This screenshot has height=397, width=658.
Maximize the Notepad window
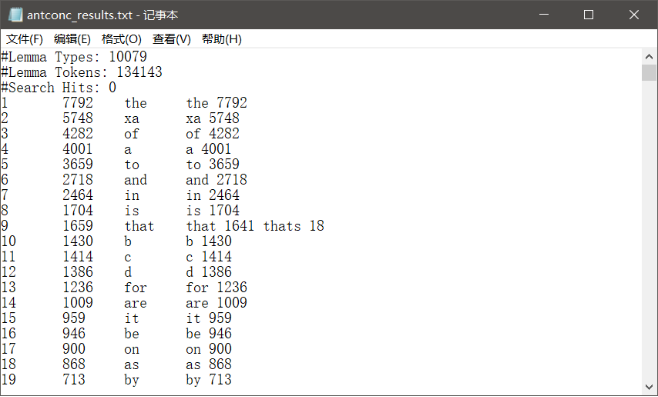coord(589,15)
